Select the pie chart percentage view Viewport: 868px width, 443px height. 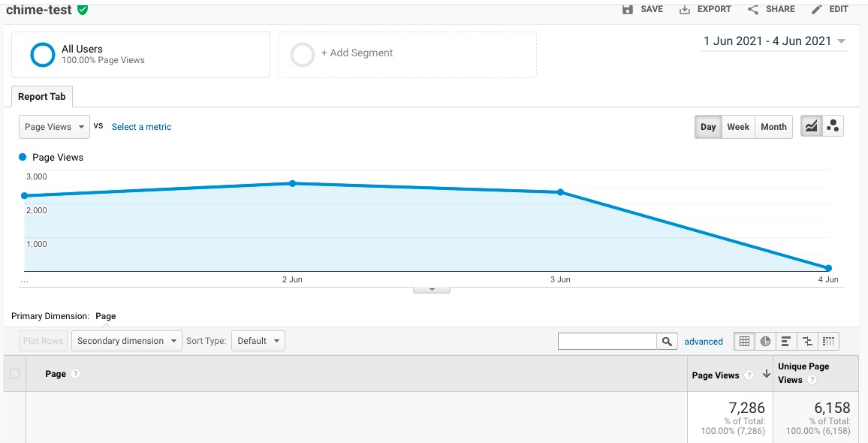tap(765, 341)
